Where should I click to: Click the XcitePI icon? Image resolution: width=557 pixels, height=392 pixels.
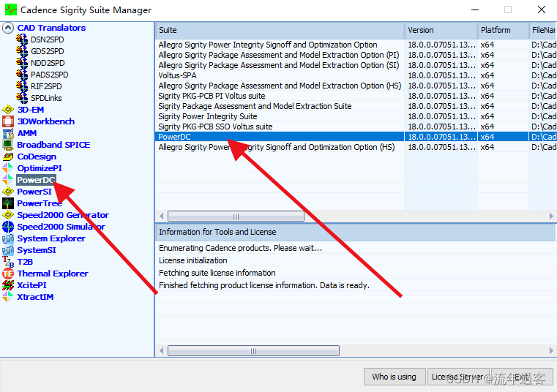coord(8,285)
